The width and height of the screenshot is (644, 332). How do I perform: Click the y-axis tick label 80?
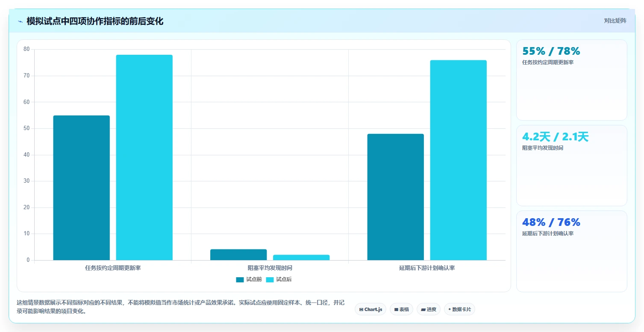26,49
